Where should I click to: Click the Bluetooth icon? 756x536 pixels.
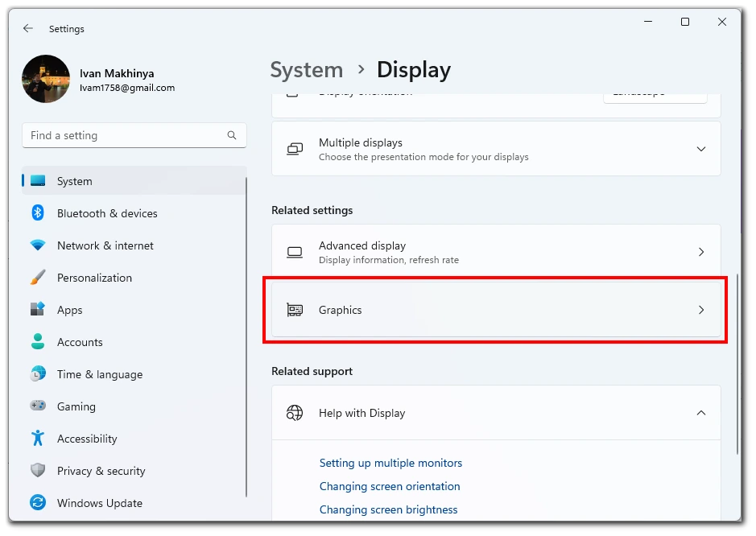(x=38, y=212)
